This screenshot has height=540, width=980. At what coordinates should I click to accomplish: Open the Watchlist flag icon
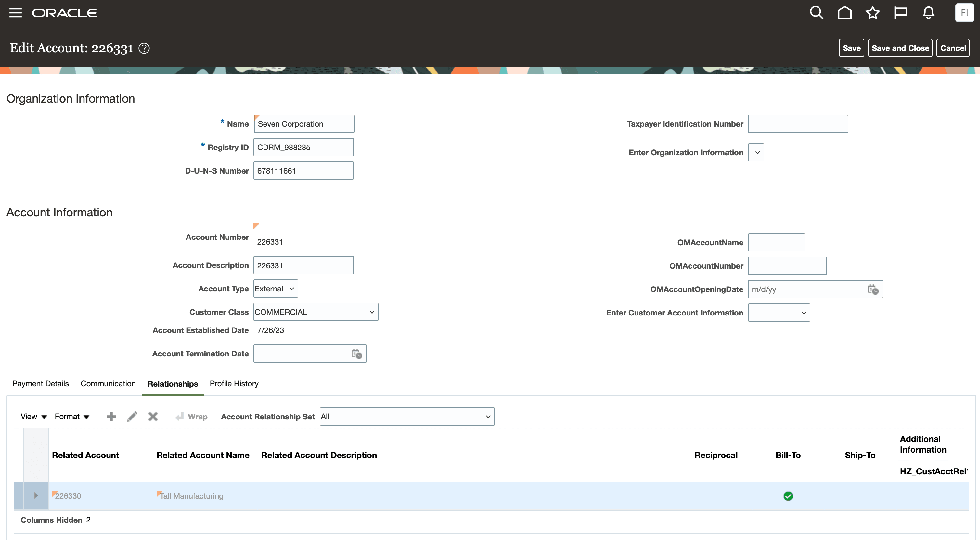click(900, 13)
